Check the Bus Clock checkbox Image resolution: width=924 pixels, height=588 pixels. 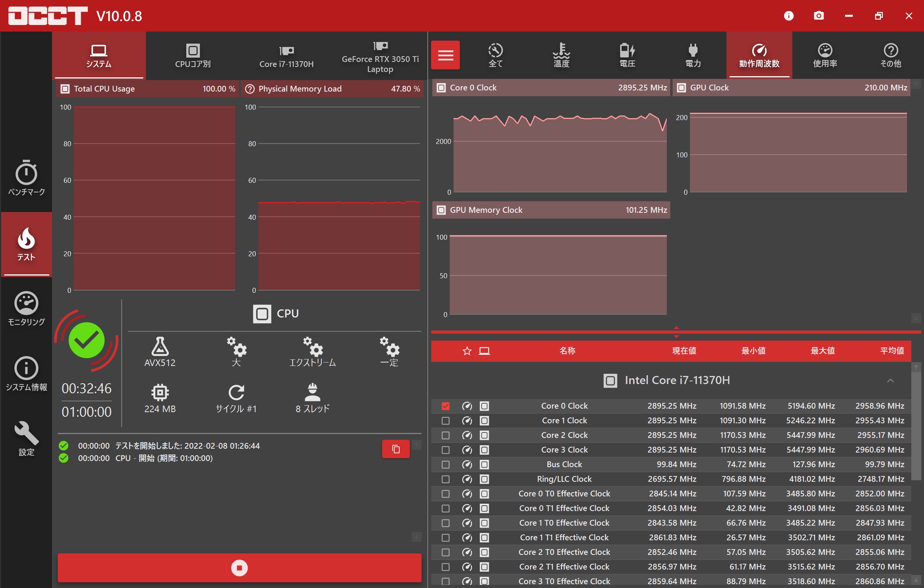445,464
